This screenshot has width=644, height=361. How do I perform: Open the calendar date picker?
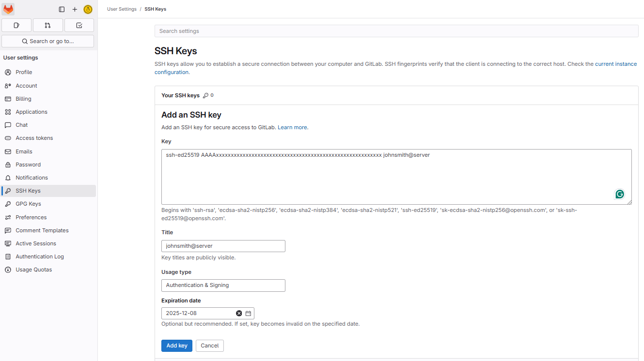(248, 313)
